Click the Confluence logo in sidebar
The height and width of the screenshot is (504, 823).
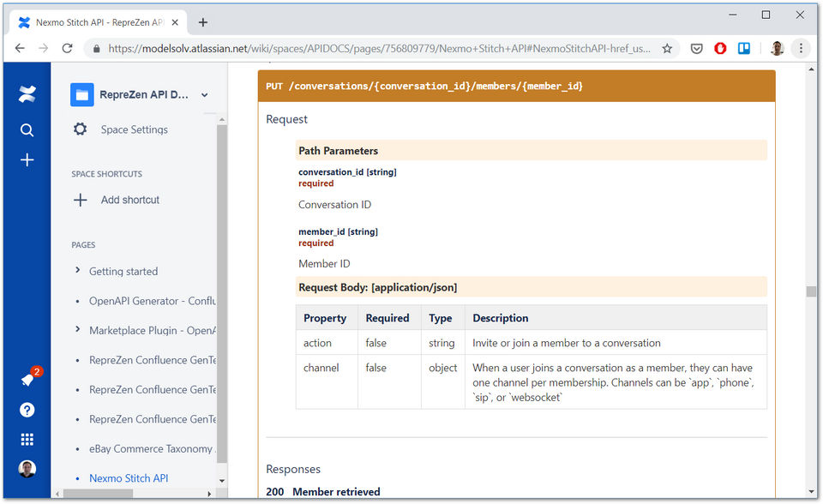pos(27,94)
